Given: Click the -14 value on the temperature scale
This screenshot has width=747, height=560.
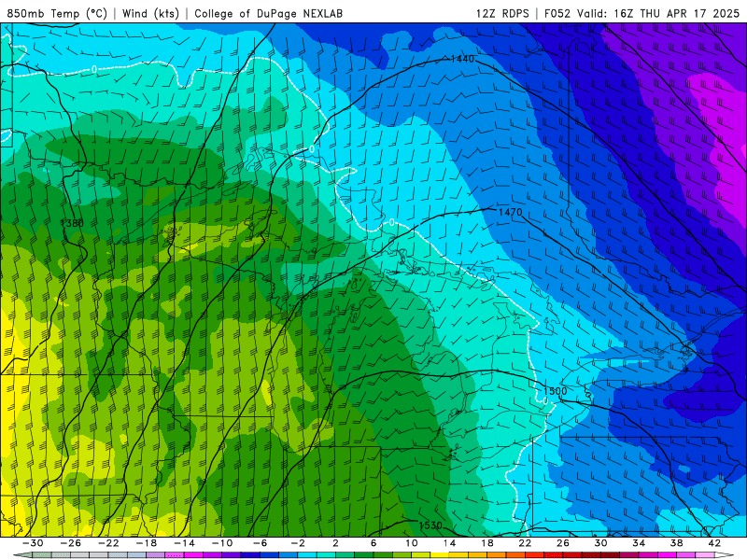Looking at the screenshot, I should pos(184,543).
